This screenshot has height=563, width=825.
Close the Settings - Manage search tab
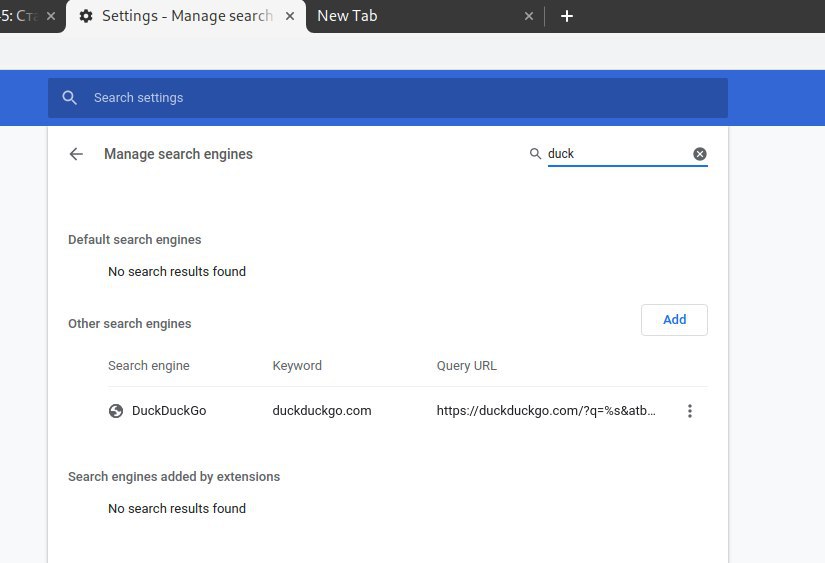point(290,16)
